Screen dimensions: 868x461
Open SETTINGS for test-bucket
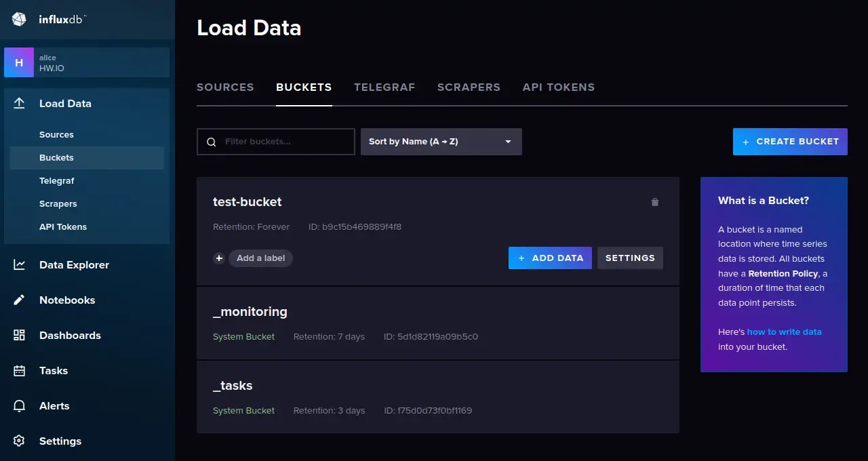point(630,258)
